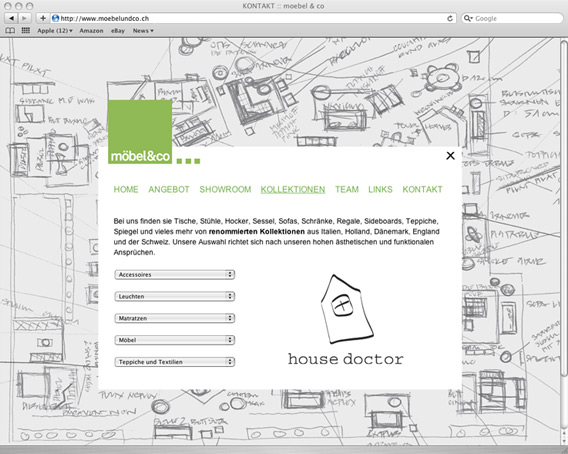Click the Google search field
This screenshot has width=568, height=454.
pyautogui.click(x=512, y=18)
